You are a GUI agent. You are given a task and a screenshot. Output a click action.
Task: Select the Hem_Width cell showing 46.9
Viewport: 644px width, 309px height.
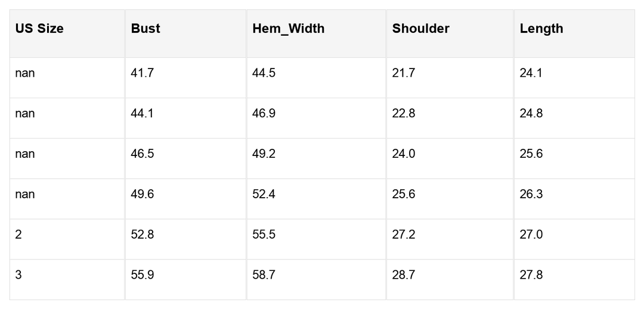tap(264, 113)
